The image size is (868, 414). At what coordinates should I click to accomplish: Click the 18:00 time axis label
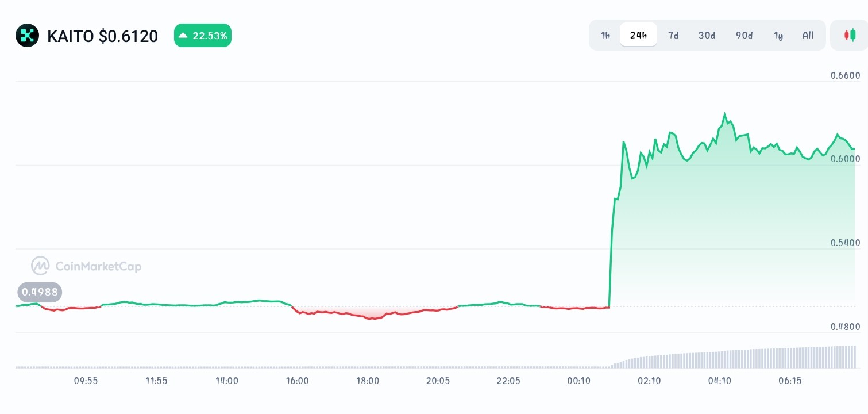point(368,381)
